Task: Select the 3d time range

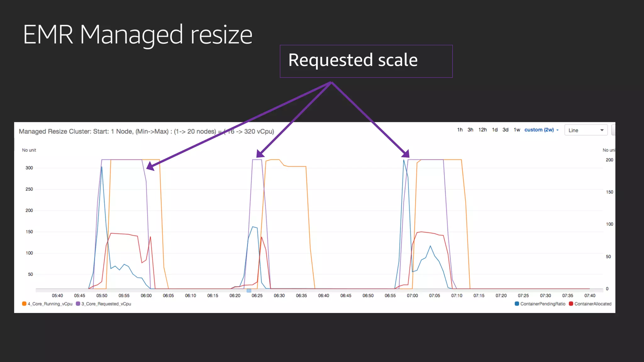Action: pyautogui.click(x=505, y=130)
